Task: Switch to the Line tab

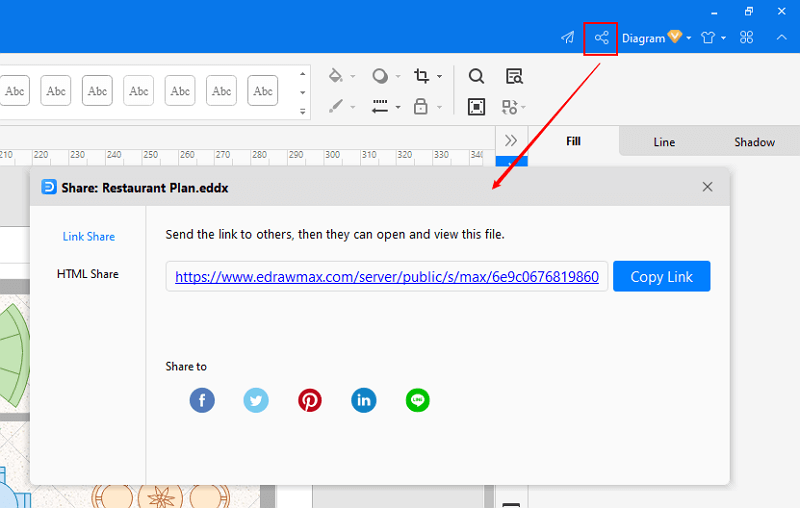Action: pyautogui.click(x=664, y=142)
